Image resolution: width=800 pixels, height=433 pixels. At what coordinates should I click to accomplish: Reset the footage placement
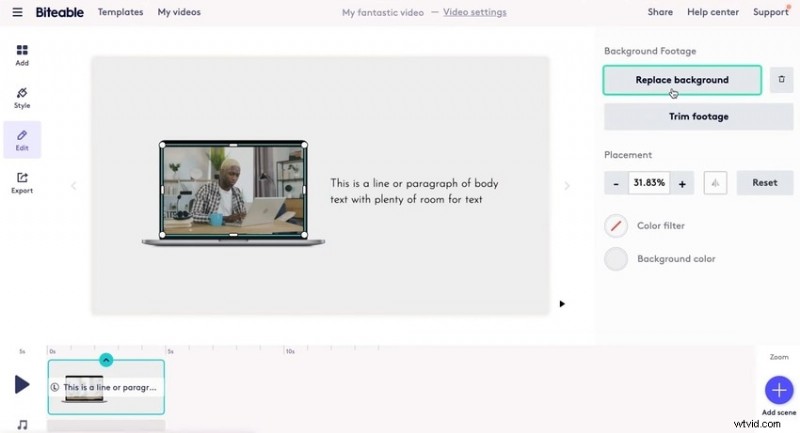click(765, 183)
